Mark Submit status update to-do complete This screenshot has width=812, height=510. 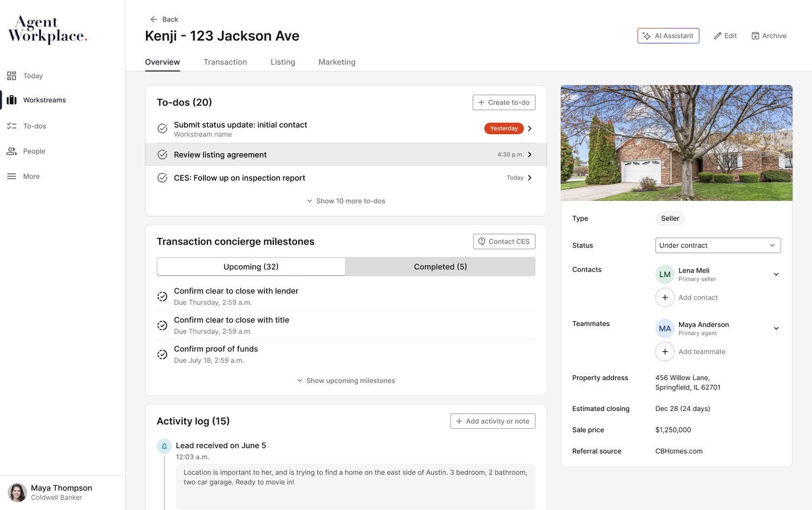pos(162,128)
